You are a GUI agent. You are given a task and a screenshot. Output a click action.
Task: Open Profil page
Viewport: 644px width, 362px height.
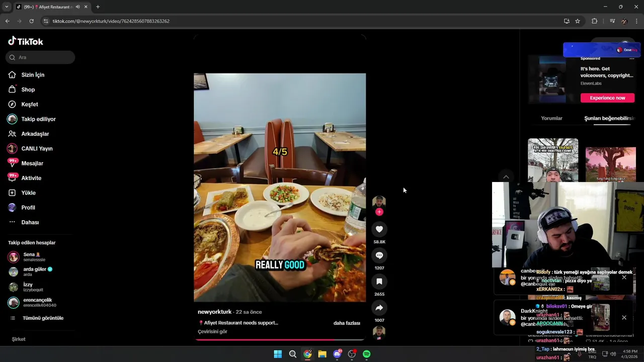point(28,208)
